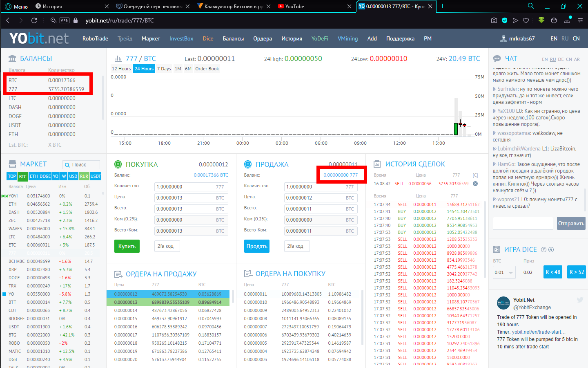Select the 1M chart range
The width and height of the screenshot is (588, 368).
pos(178,69)
